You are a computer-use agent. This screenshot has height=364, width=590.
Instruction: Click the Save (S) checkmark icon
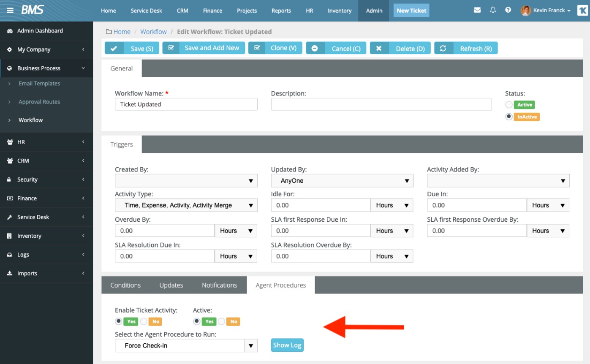[114, 48]
